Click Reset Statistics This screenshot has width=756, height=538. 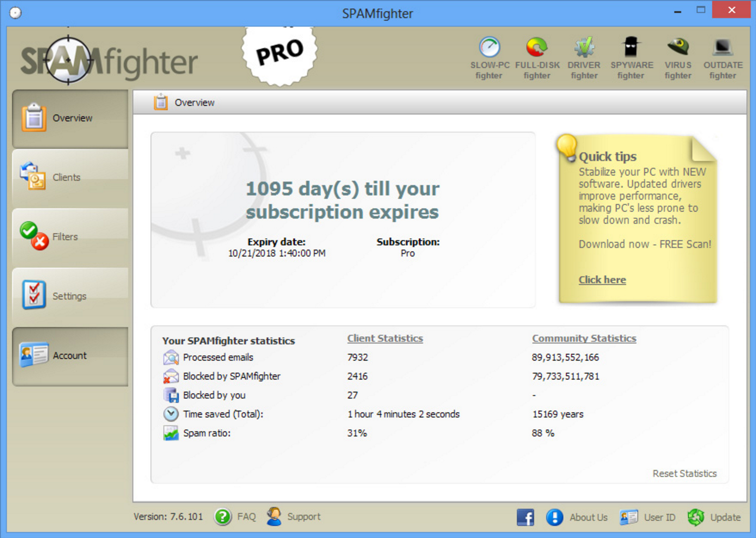pos(684,473)
